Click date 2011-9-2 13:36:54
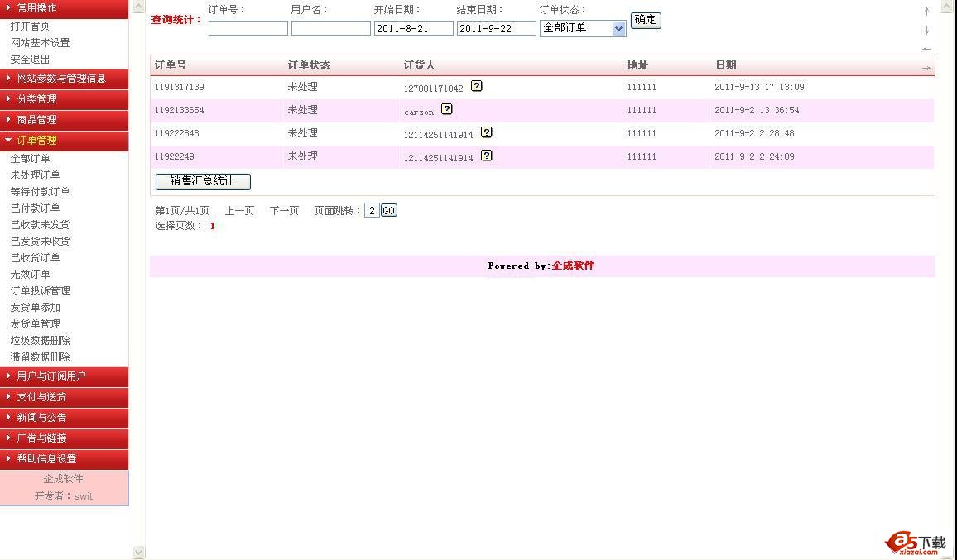This screenshot has width=957, height=560. click(x=757, y=110)
